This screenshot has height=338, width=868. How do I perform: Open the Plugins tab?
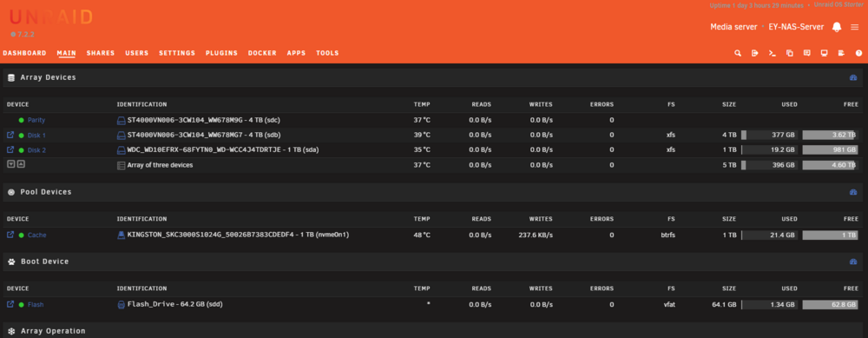click(221, 53)
